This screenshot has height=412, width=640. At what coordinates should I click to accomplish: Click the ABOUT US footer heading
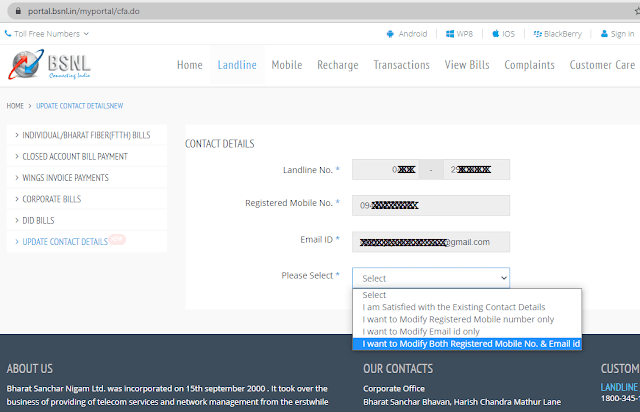pyautogui.click(x=30, y=369)
